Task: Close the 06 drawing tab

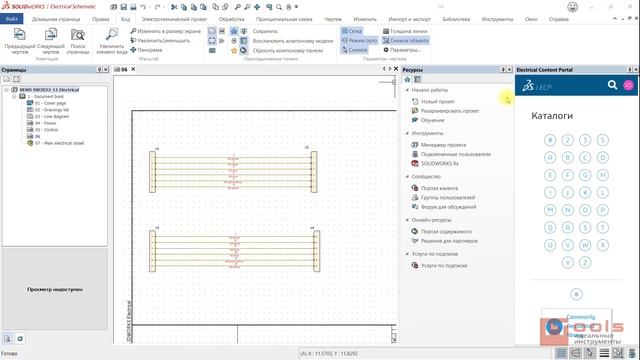Action: (x=133, y=69)
